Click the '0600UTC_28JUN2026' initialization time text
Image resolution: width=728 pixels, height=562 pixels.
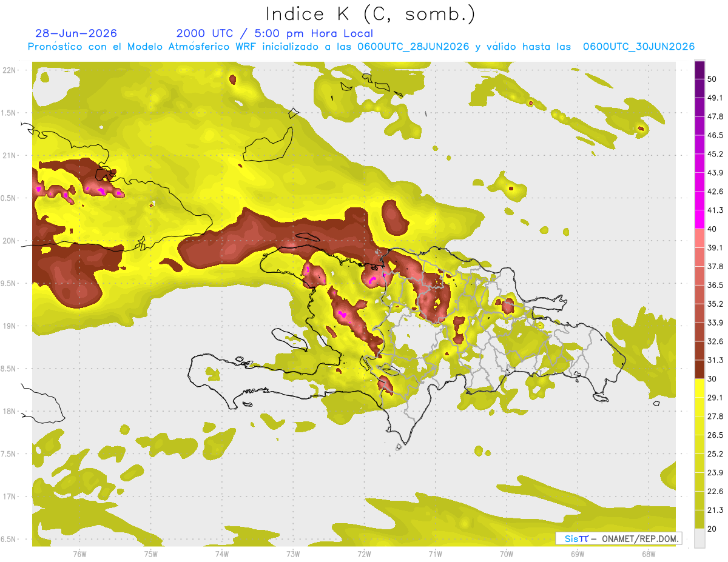413,47
